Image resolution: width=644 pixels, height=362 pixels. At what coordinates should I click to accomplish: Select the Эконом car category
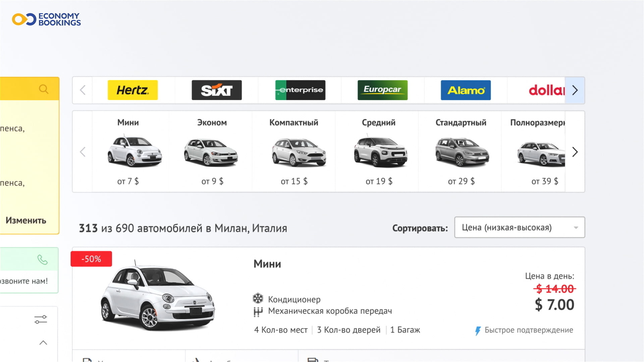coord(212,152)
